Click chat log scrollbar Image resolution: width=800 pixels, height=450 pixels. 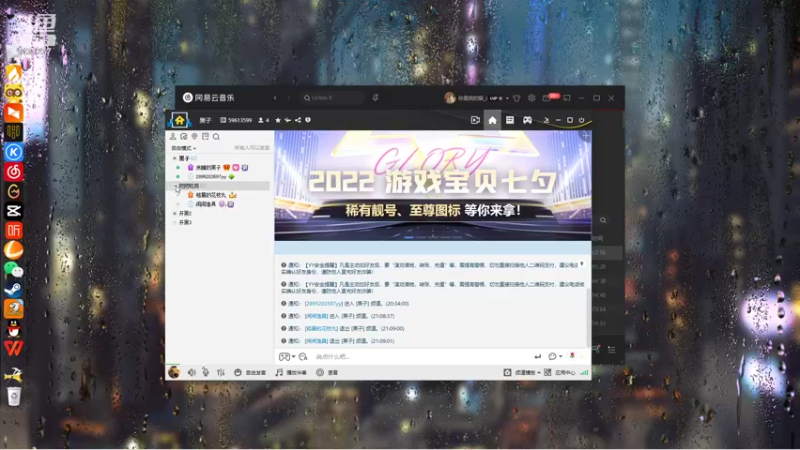[589, 316]
